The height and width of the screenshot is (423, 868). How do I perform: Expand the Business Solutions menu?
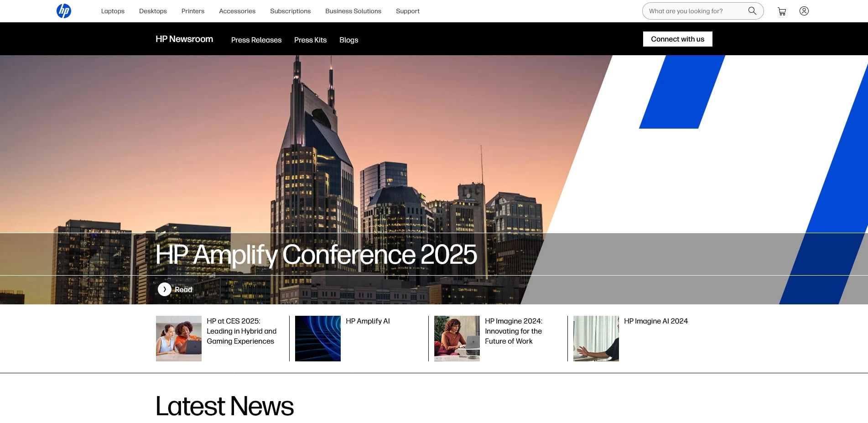point(353,11)
